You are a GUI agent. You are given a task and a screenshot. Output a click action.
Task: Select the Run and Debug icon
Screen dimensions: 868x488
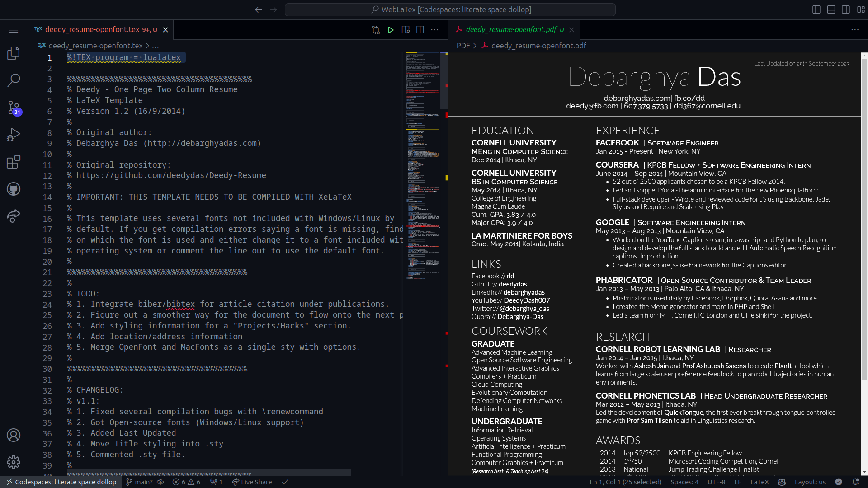(14, 134)
